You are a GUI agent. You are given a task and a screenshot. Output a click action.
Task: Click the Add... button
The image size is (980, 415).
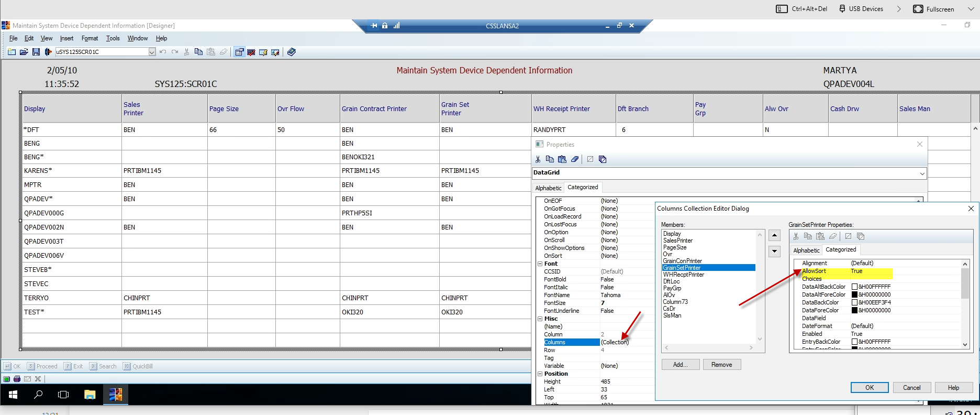pos(680,365)
